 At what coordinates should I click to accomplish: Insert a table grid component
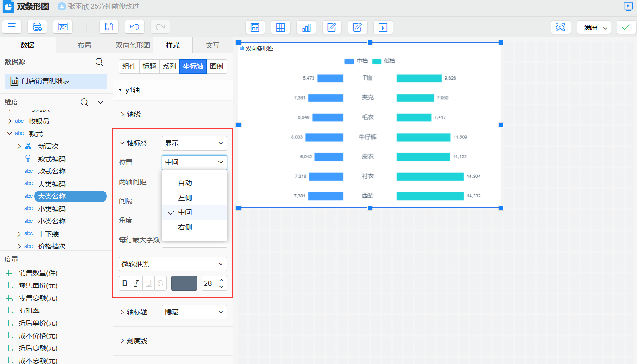(x=281, y=27)
